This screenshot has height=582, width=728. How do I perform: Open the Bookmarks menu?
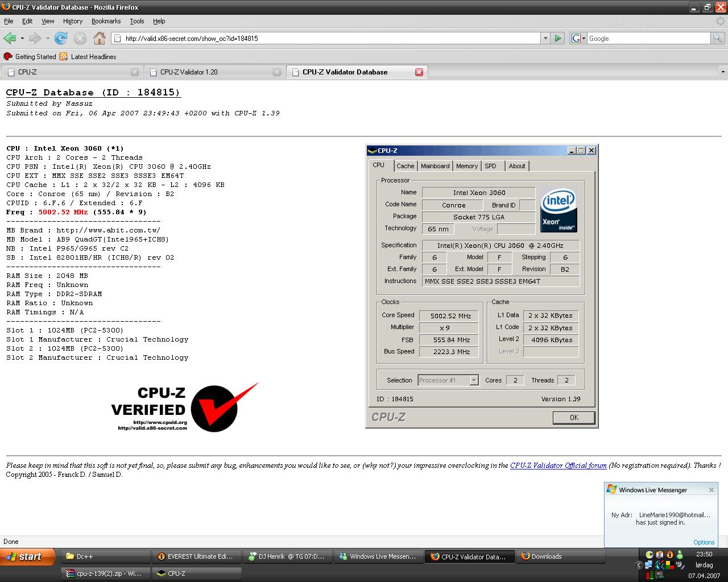(x=106, y=21)
